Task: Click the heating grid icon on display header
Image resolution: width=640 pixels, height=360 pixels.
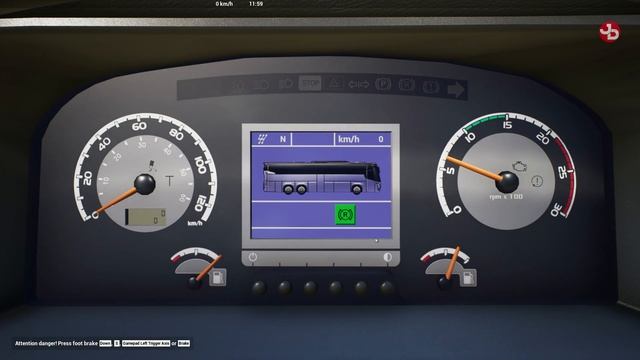Action: point(262,139)
